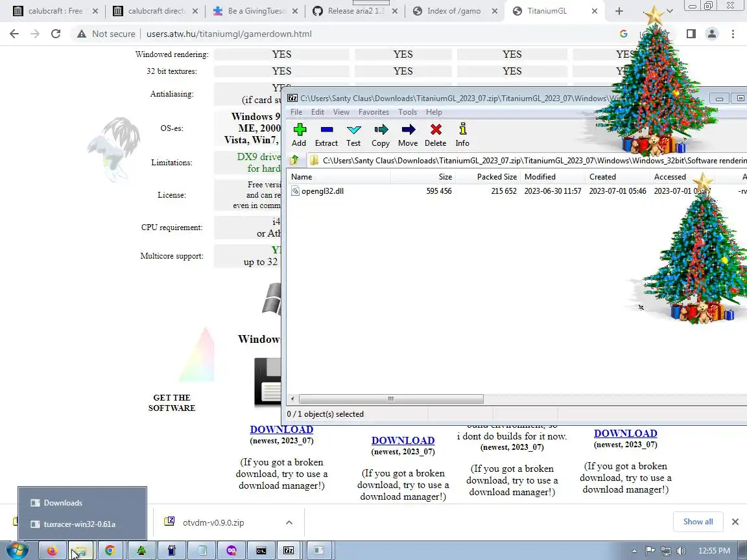Select the tuxracer-win32-0.61a window preview entry

(82, 524)
